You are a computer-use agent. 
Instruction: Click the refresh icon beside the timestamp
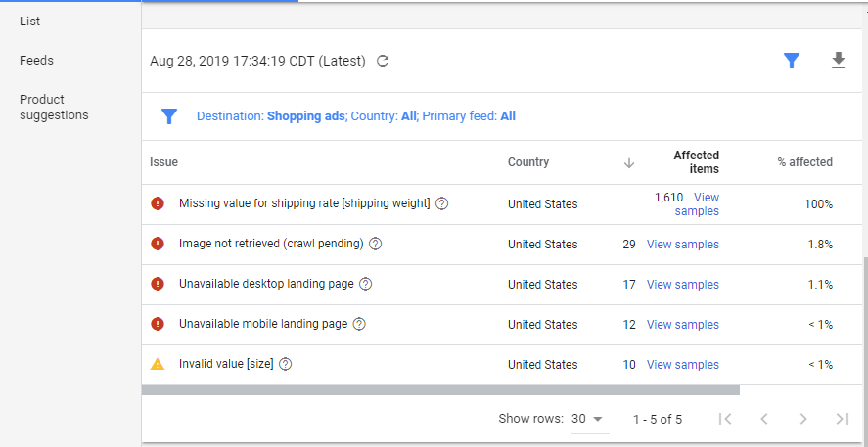[x=384, y=61]
